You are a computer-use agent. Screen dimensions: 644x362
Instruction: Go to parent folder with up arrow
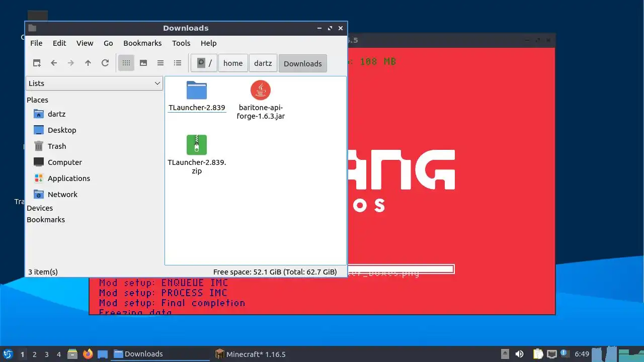[x=88, y=63]
